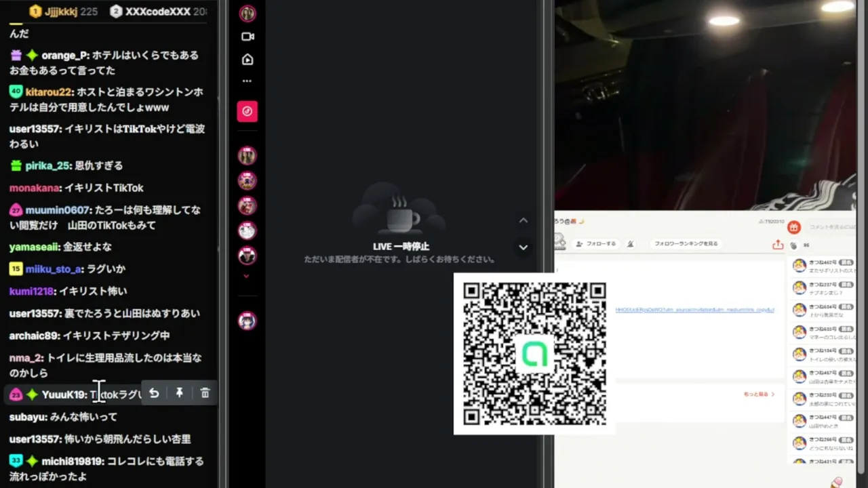The width and height of the screenshot is (868, 488).
Task: Open the home icon with play symbol
Action: [248, 60]
